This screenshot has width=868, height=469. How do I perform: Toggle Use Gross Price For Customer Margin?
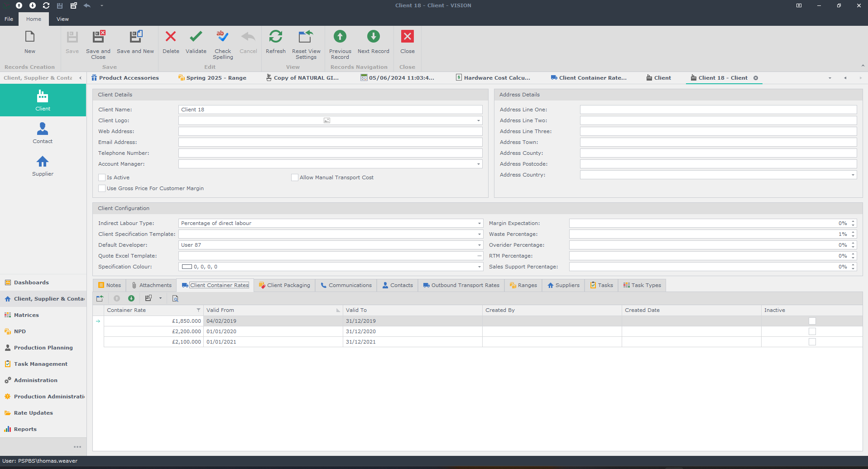pyautogui.click(x=102, y=188)
